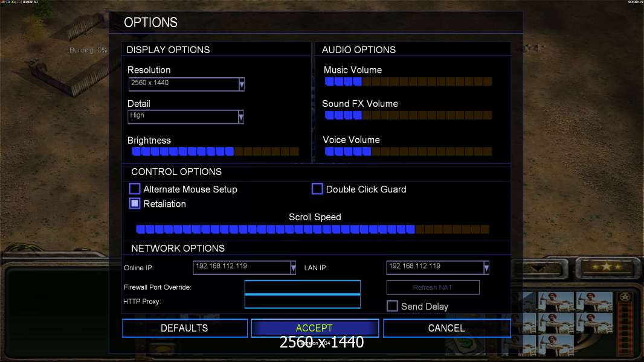This screenshot has width=644, height=362.
Task: Change the Sound FX Volume slider
Action: click(408, 115)
